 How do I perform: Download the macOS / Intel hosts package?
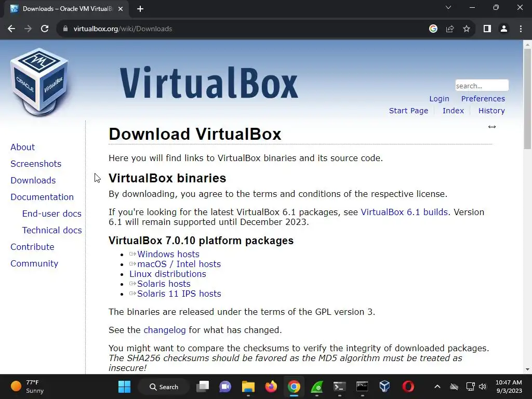(x=179, y=264)
